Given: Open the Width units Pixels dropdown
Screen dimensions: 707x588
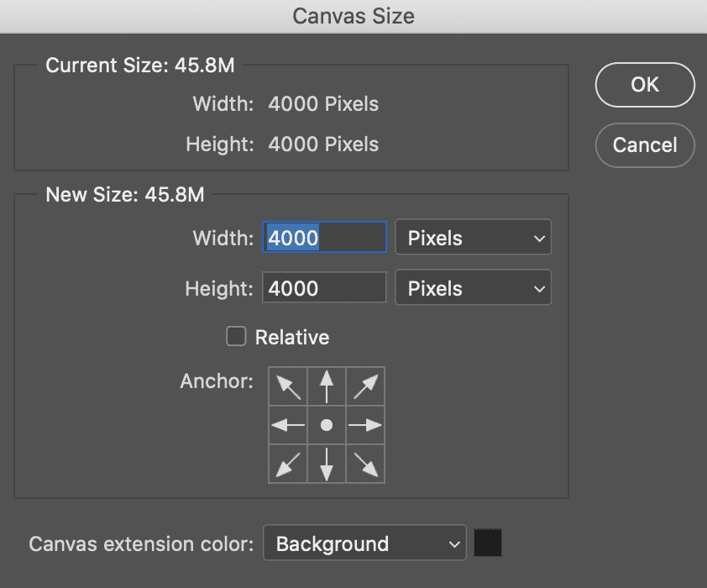Looking at the screenshot, I should 473,237.
